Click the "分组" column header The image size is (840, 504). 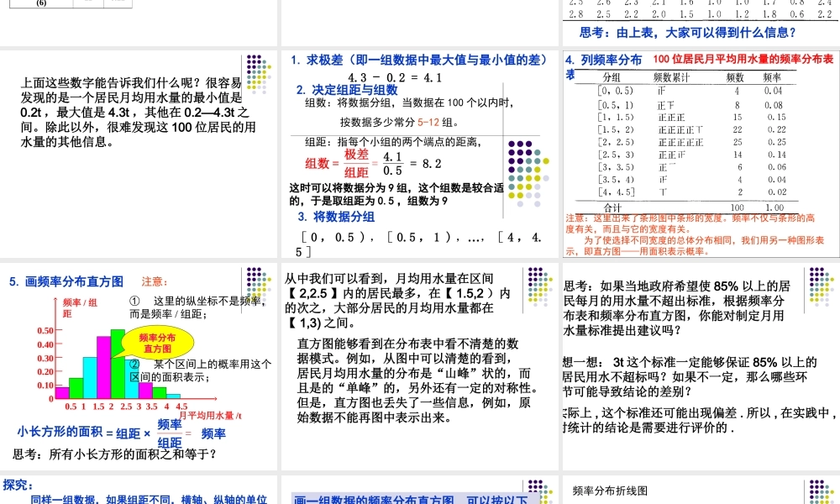pyautogui.click(x=612, y=77)
